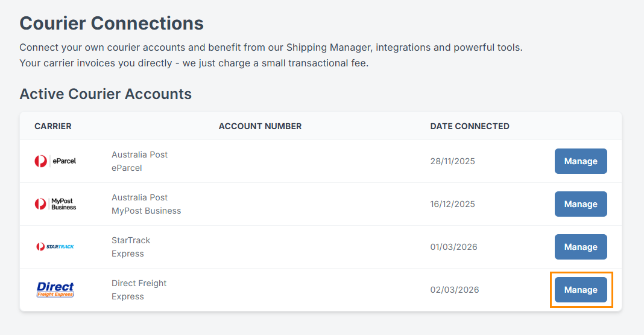Manage the MyPost Business account
The width and height of the screenshot is (644, 335).
coord(580,204)
